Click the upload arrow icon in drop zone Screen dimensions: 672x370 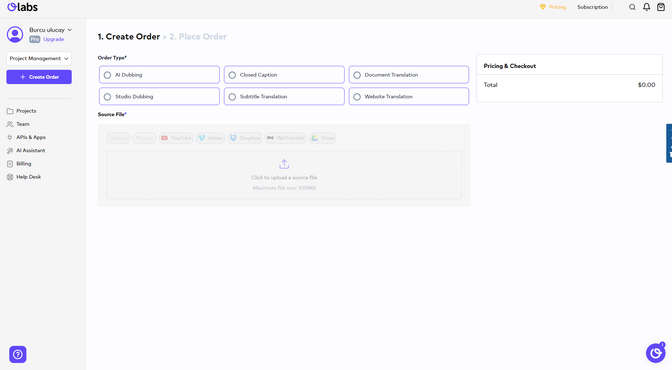(x=284, y=164)
